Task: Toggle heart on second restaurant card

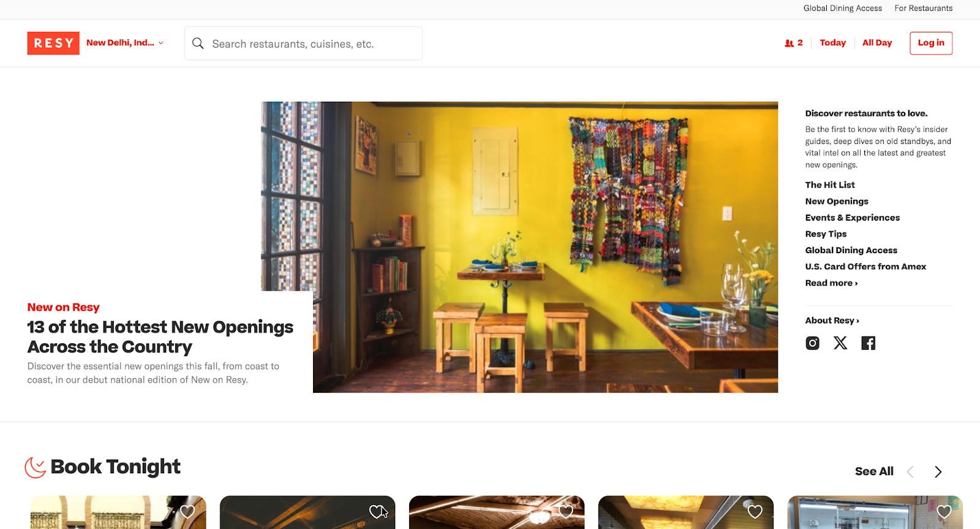Action: point(377,511)
